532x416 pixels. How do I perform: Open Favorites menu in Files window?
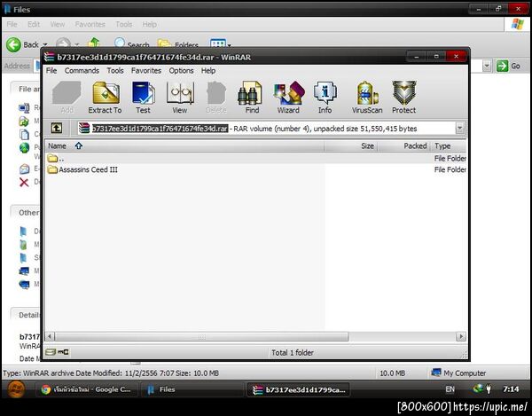tap(90, 25)
